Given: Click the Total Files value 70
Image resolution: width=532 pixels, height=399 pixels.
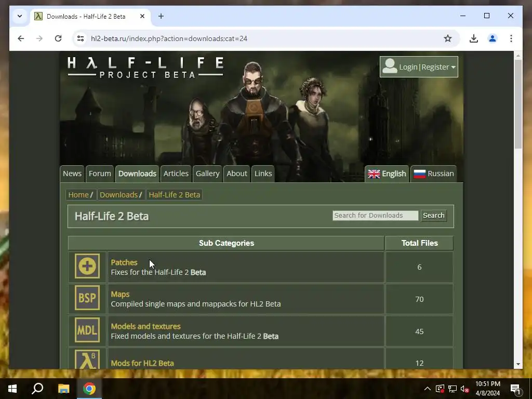Looking at the screenshot, I should [x=419, y=299].
